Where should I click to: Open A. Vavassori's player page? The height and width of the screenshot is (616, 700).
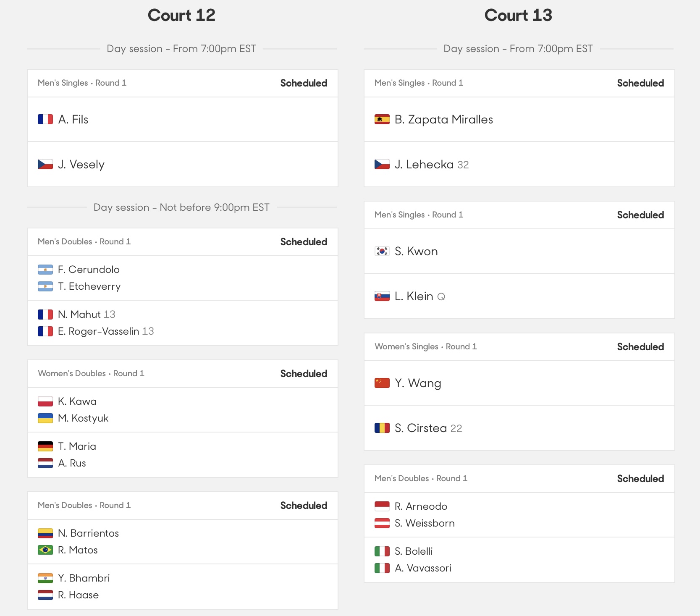[423, 568]
